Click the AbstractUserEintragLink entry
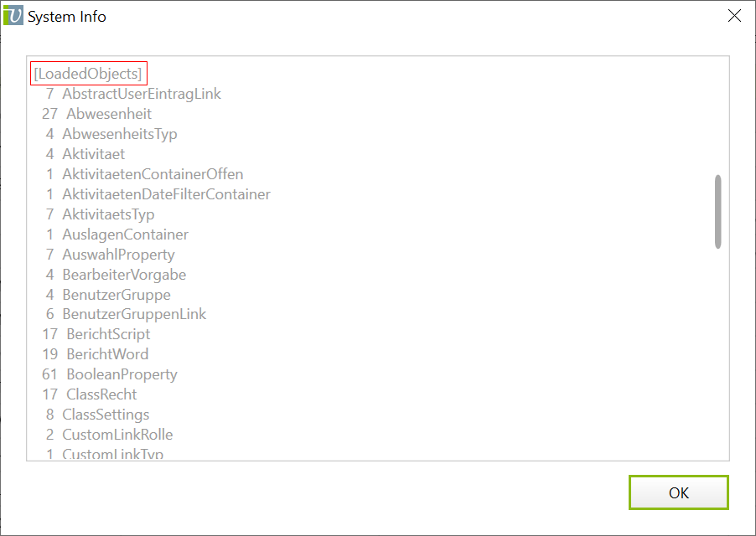Viewport: 756px width, 536px height. pos(142,94)
